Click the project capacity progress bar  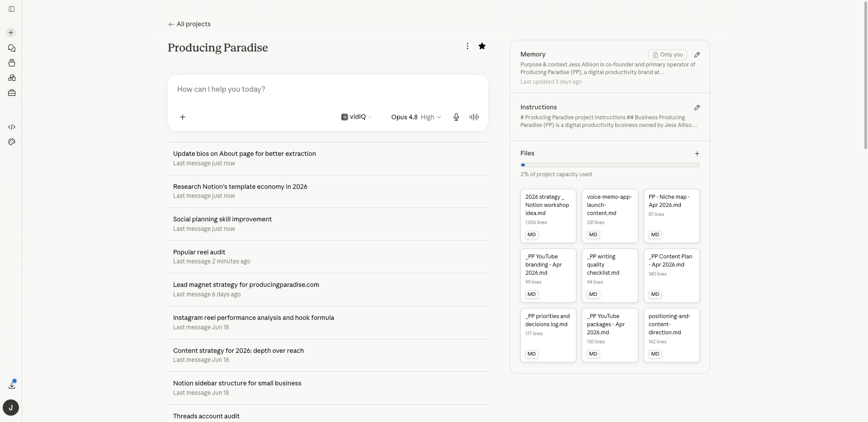pos(610,165)
